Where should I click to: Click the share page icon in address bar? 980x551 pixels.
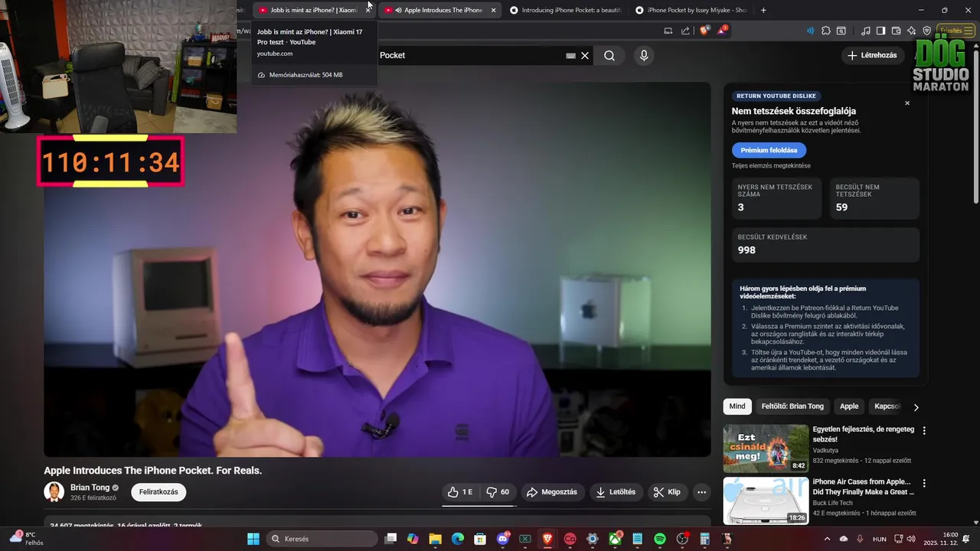pos(685,31)
